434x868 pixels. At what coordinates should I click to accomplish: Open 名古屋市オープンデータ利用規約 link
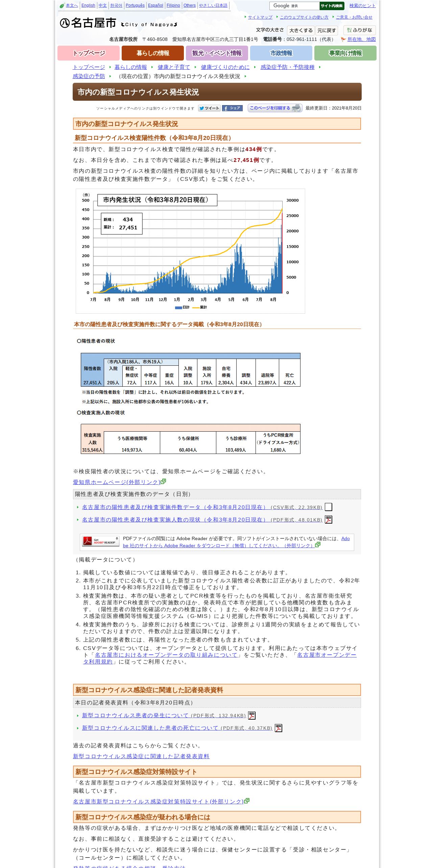pyautogui.click(x=220, y=658)
